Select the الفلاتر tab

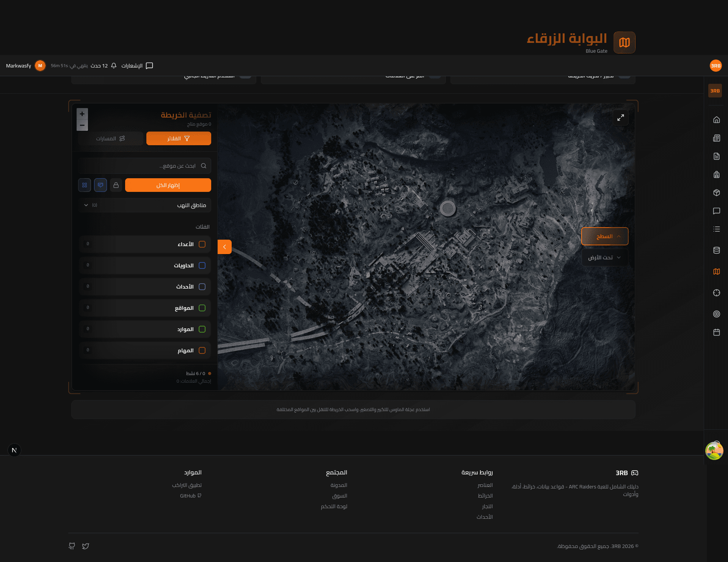click(x=179, y=138)
